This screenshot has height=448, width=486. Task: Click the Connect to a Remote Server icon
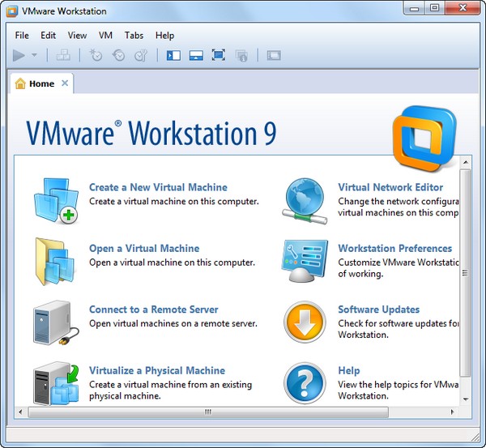click(x=56, y=322)
